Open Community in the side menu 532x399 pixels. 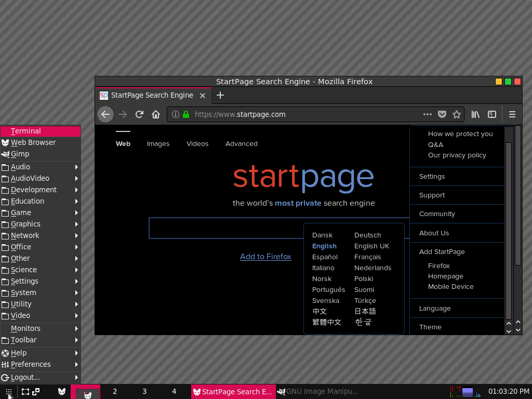[457, 214]
